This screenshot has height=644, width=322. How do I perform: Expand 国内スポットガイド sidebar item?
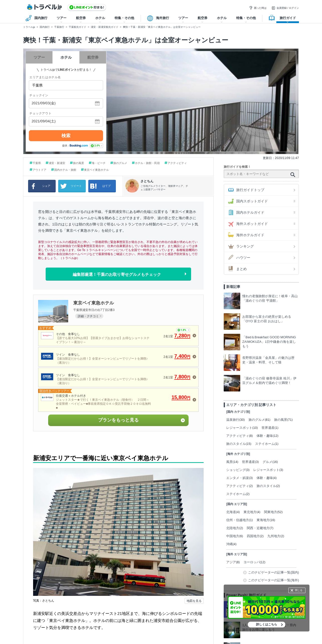tap(261, 201)
